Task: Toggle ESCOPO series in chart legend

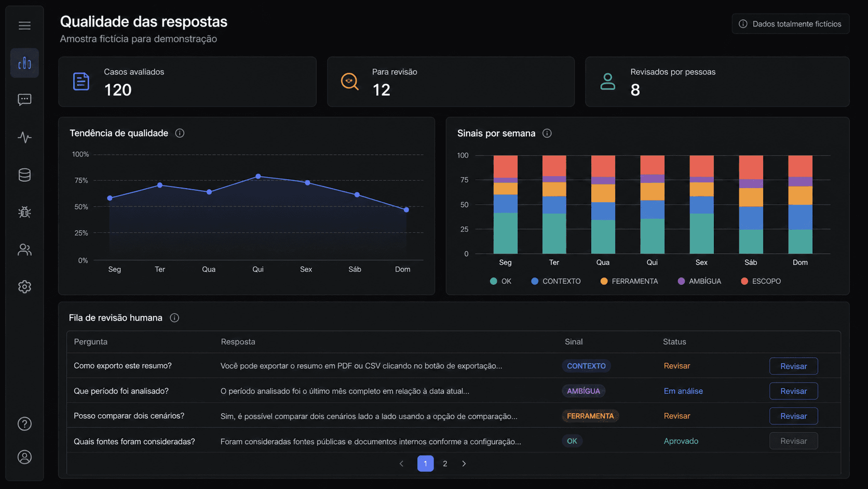Action: (x=761, y=281)
